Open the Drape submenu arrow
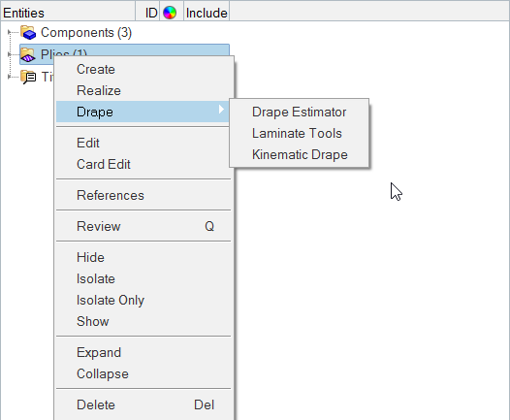This screenshot has height=420, width=510. pos(221,109)
